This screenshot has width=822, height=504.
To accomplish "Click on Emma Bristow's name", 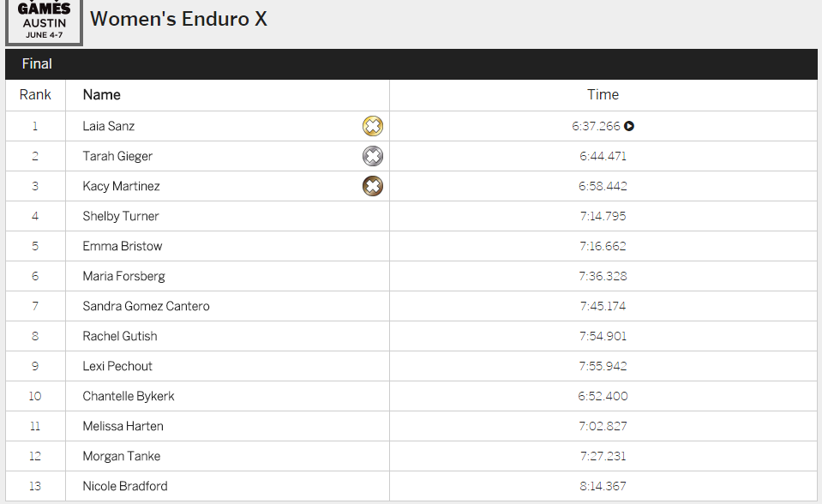I will point(123,246).
